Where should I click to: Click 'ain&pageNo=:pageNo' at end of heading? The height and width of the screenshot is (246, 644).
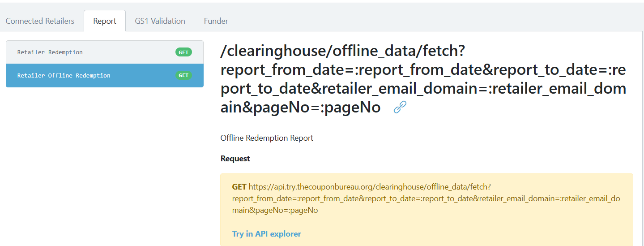tap(301, 108)
